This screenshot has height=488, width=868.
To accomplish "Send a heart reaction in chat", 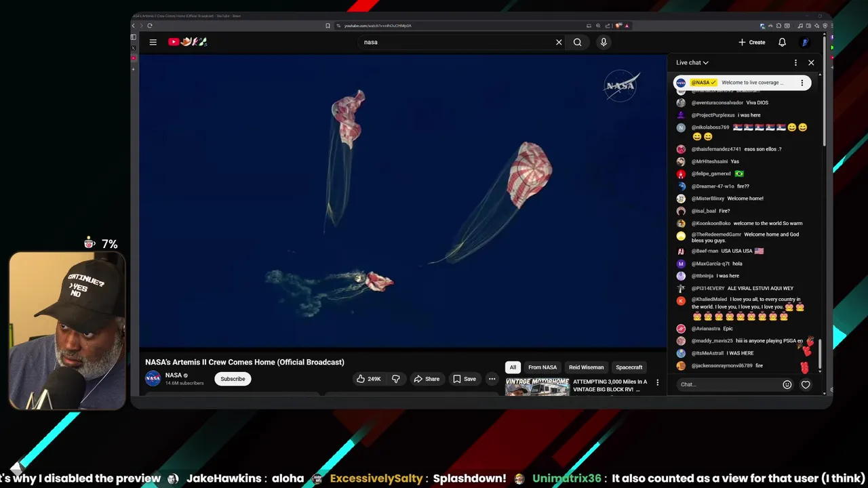I will [806, 384].
